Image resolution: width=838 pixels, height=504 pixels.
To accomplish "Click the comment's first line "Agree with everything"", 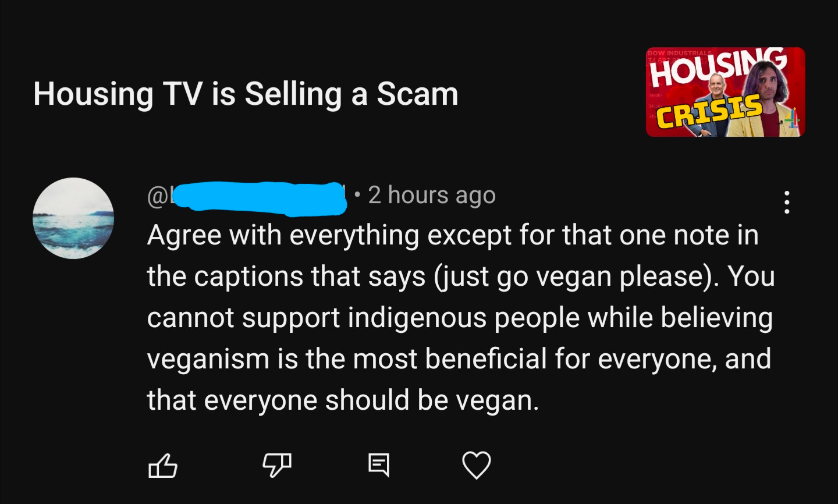I will click(x=283, y=236).
